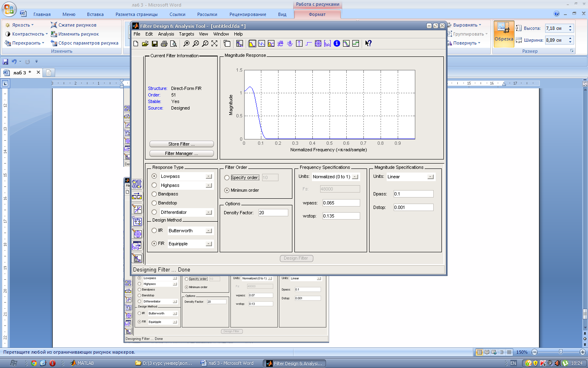Select the Highpass response type
The width and height of the screenshot is (588, 368).
tap(154, 185)
